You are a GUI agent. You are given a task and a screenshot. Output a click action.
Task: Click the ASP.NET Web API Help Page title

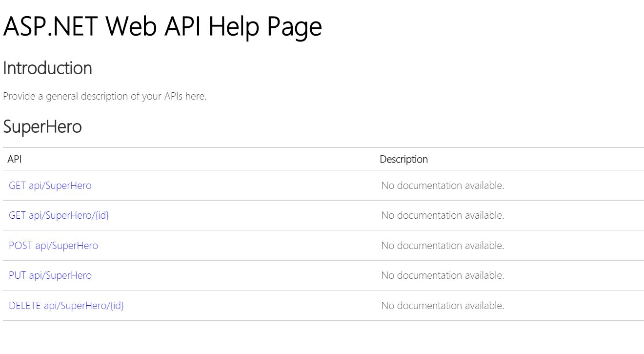(162, 26)
